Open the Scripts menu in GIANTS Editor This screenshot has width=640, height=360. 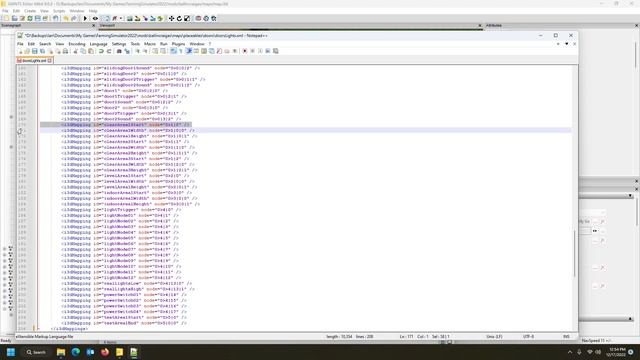(59, 11)
